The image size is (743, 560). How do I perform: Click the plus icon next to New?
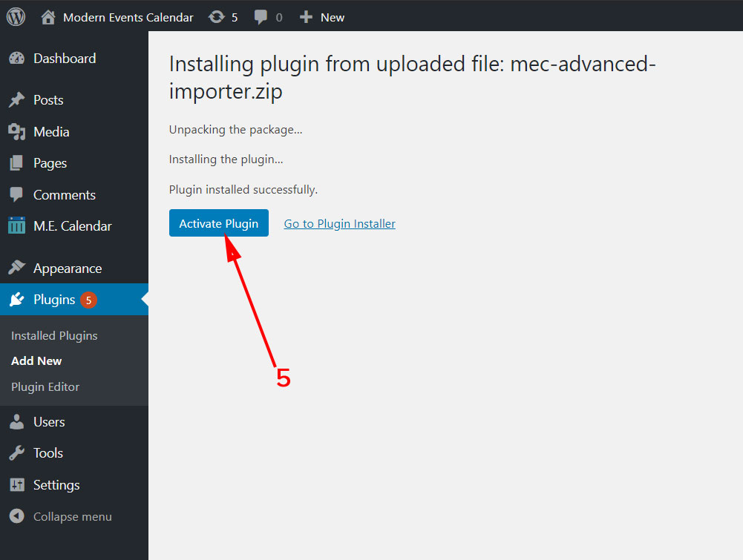(306, 18)
